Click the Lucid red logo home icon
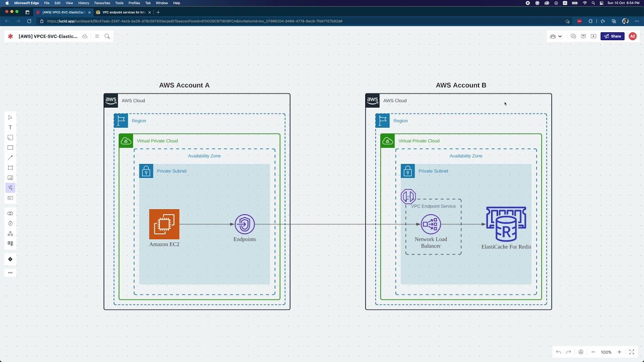Viewport: 644px width, 362px height. point(10,36)
